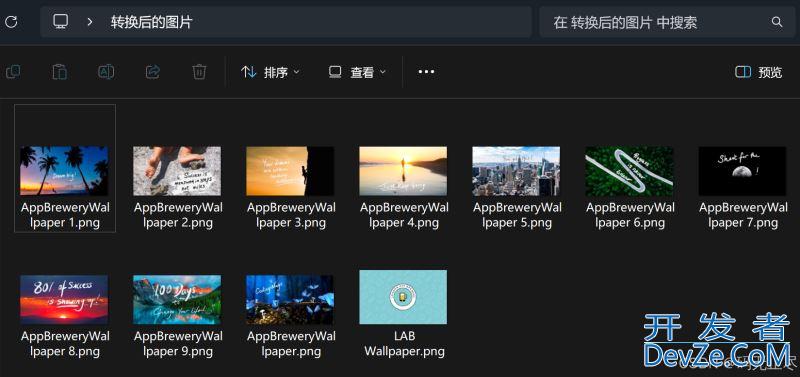
Task: Toggle the 预览 preview pane button
Action: point(758,72)
